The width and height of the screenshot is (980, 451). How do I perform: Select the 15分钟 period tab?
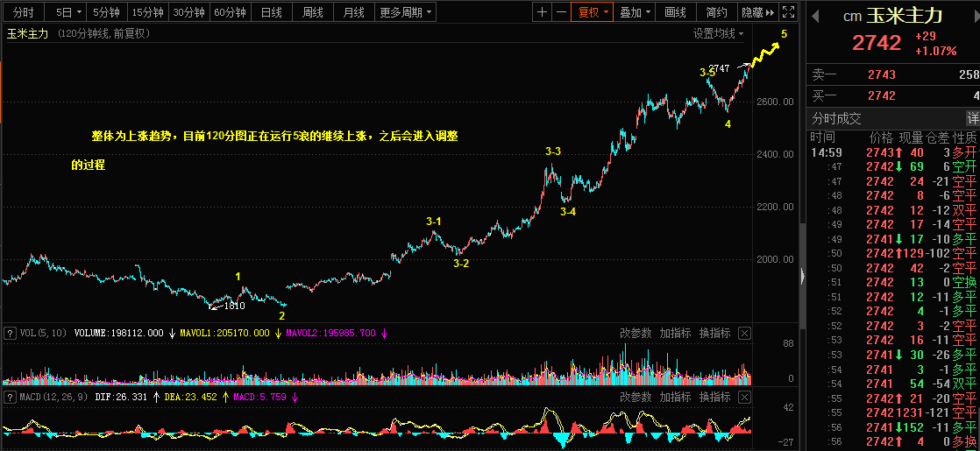148,12
